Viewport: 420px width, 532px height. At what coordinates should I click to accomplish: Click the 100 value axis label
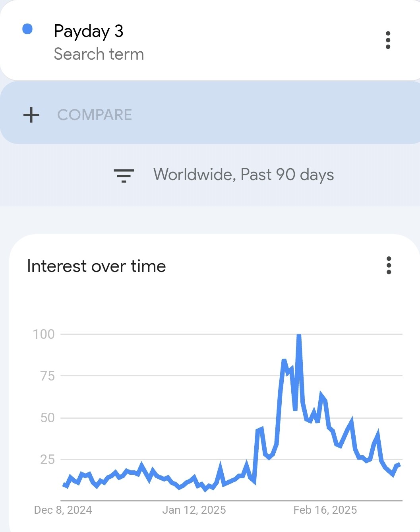click(44, 334)
